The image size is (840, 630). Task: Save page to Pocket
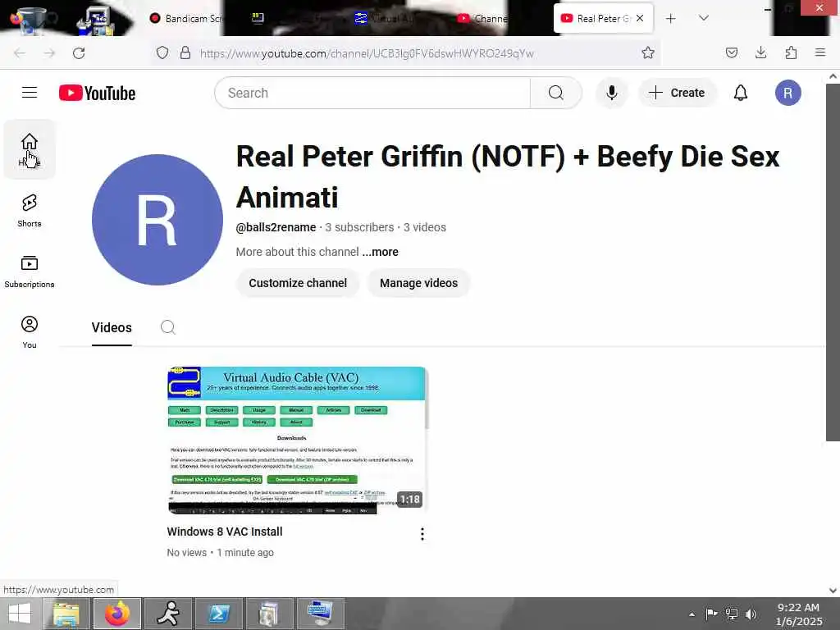pos(731,52)
